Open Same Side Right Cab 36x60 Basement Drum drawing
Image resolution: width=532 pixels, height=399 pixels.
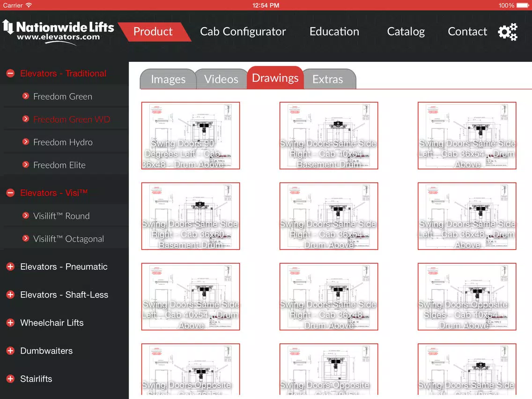pos(191,216)
